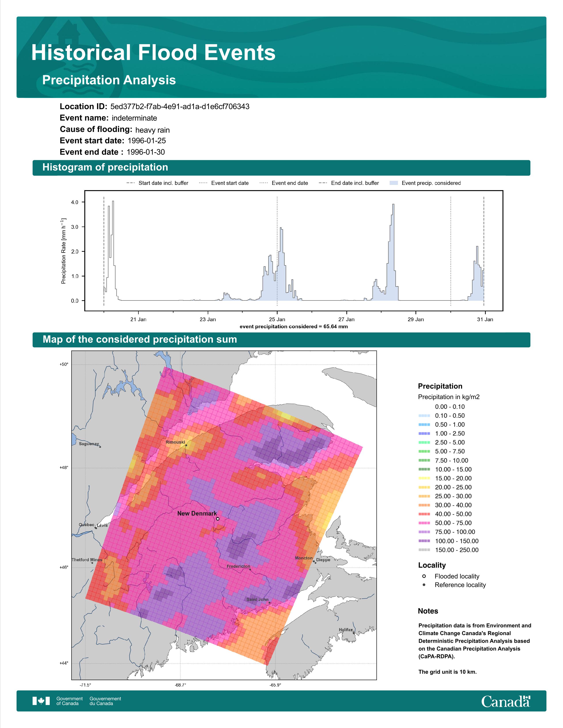Click the Precipitation Rate y-axis label
The height and width of the screenshot is (728, 563).
pyautogui.click(x=63, y=251)
